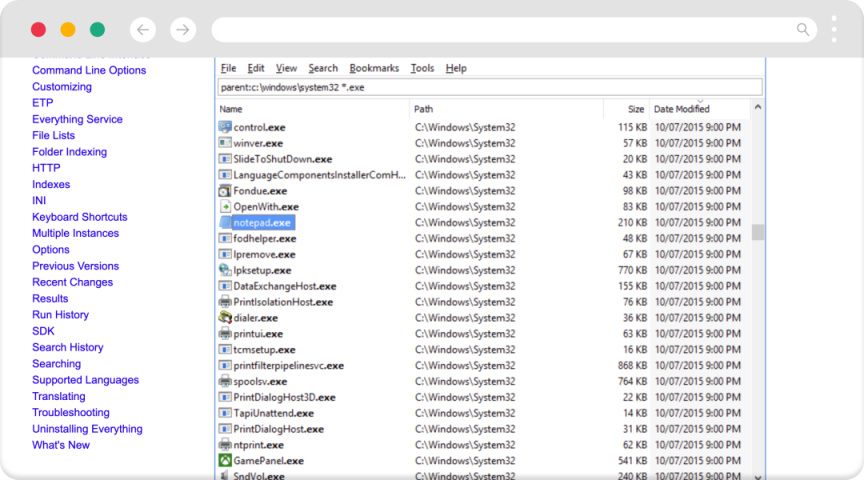Screen dimensions: 864x480
Task: Click the results scrollbar up arrow
Action: [758, 107]
